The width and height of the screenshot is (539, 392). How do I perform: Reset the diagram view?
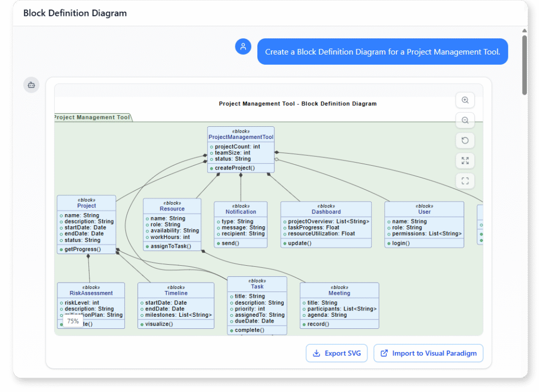point(465,140)
